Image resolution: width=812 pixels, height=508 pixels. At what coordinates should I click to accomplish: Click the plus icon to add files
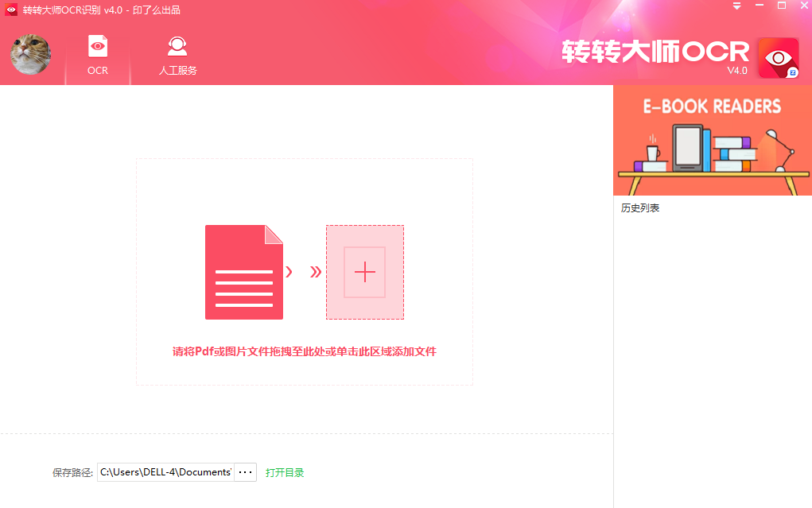click(364, 272)
